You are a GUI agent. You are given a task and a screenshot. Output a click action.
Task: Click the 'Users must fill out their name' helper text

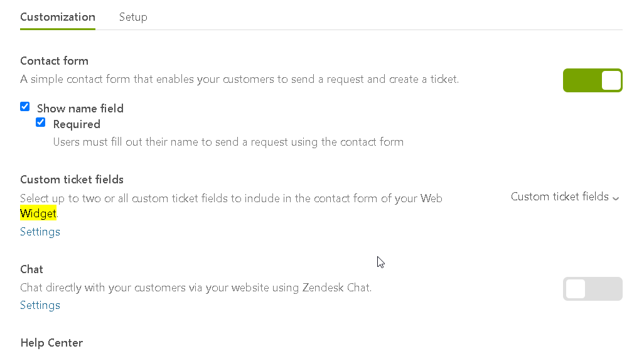click(x=228, y=142)
